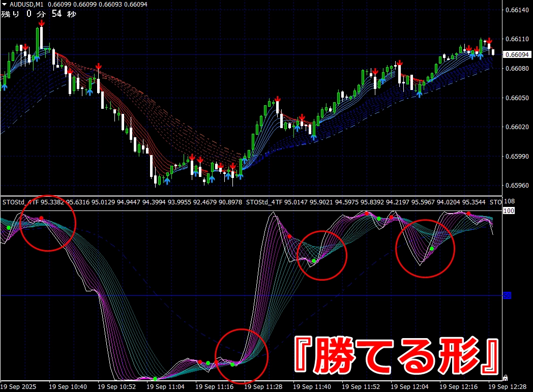Open the dropdown triangle beside AUDUSD,M1
This screenshot has height=392, width=533.
(4, 5)
